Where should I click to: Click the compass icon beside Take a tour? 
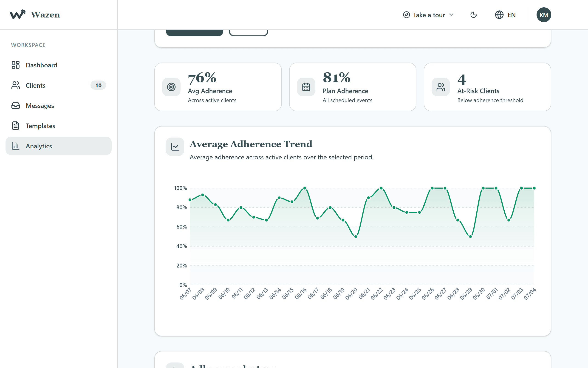(407, 15)
